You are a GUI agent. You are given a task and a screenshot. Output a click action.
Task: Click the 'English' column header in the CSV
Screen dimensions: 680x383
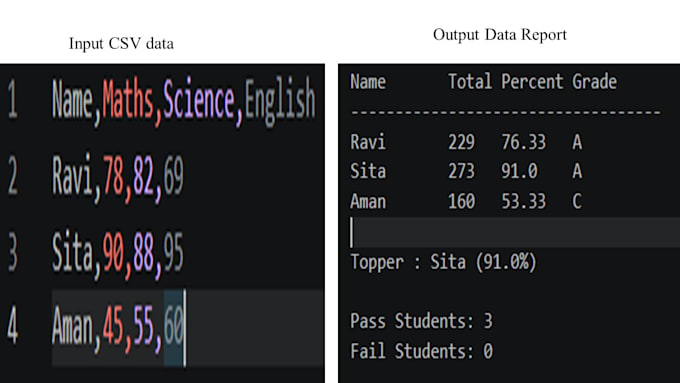click(280, 102)
